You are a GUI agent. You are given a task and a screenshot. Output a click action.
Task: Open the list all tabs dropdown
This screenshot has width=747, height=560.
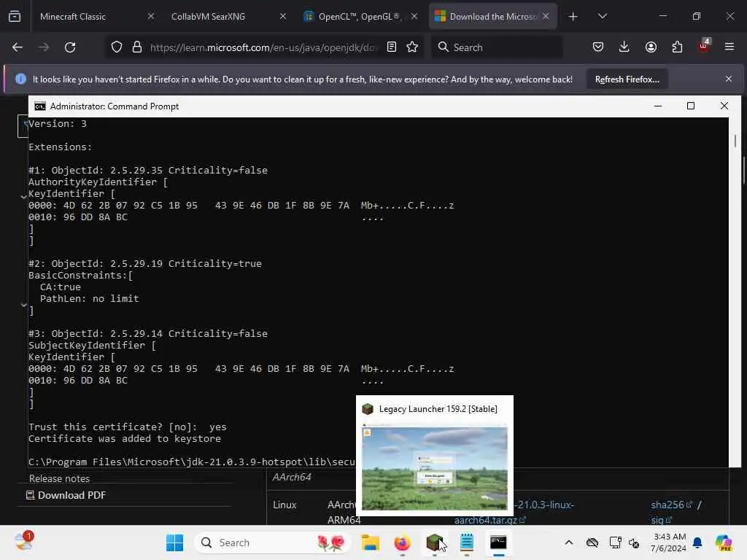coord(602,17)
